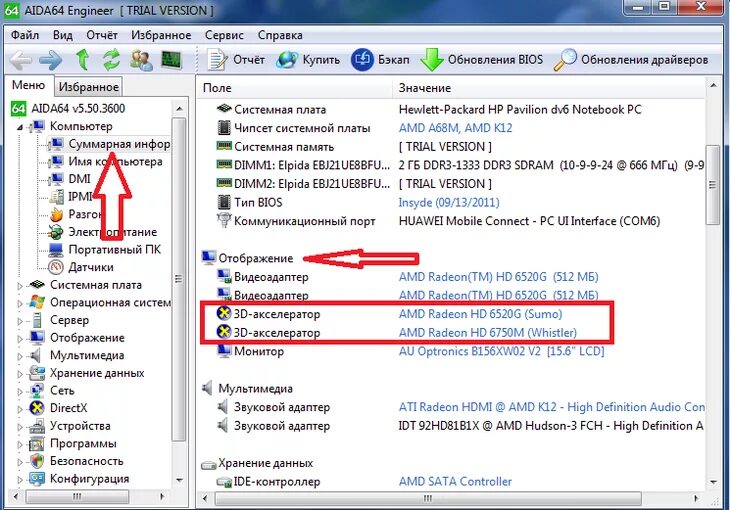Click the green up-level arrow icon
Viewport: 730px width, 510px height.
point(82,60)
